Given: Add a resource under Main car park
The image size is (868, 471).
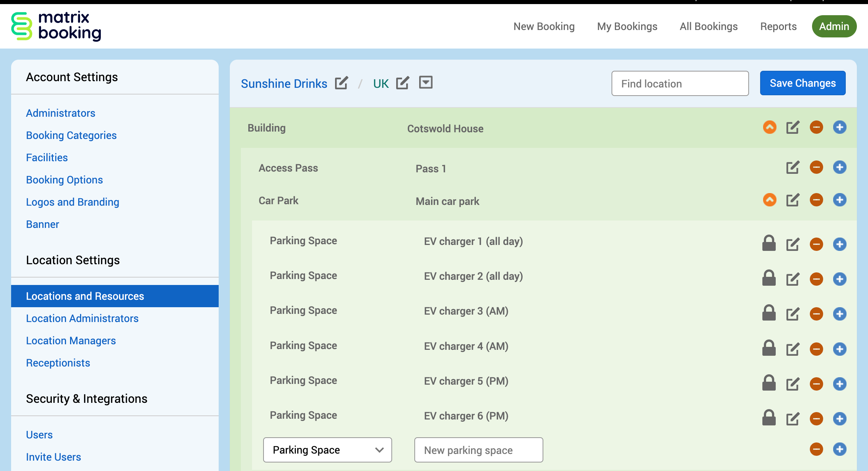Looking at the screenshot, I should click(x=839, y=200).
